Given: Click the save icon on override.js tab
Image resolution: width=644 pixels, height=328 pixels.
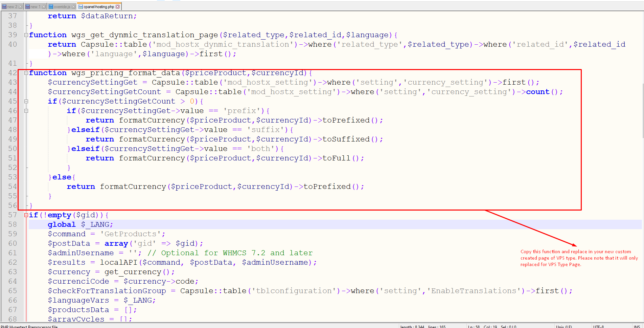Looking at the screenshot, I should pyautogui.click(x=51, y=7).
